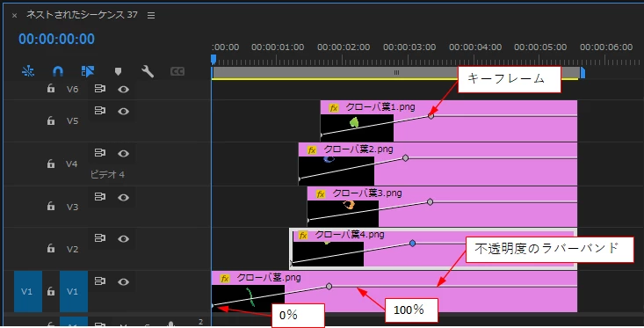Image resolution: width=644 pixels, height=328 pixels.
Task: Select the ネストされたシーケンス 37 tab
Action: (x=82, y=15)
